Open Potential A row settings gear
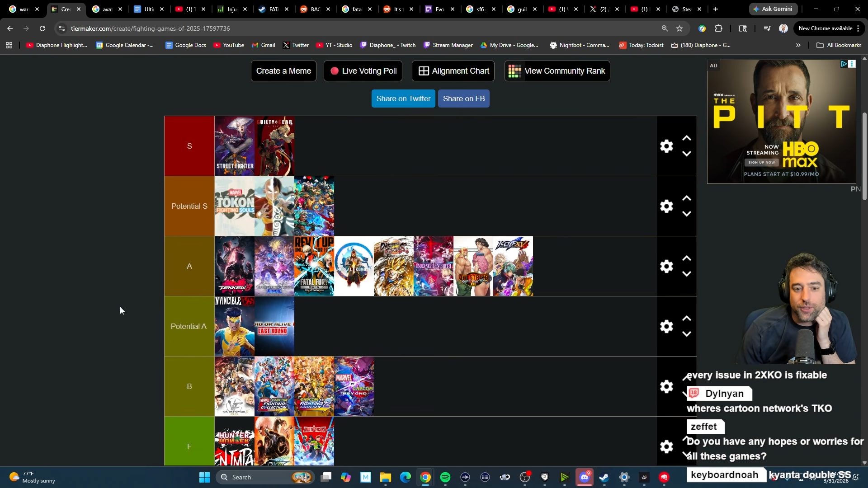This screenshot has width=868, height=488. click(666, 326)
